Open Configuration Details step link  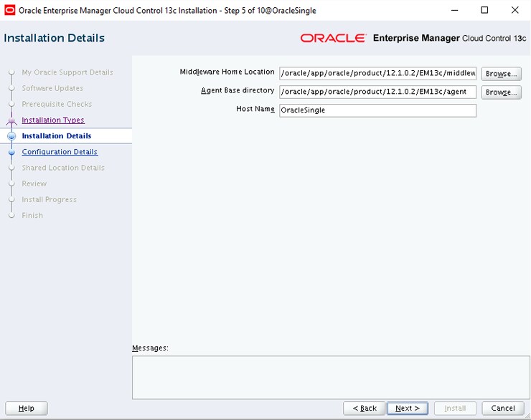click(x=60, y=152)
